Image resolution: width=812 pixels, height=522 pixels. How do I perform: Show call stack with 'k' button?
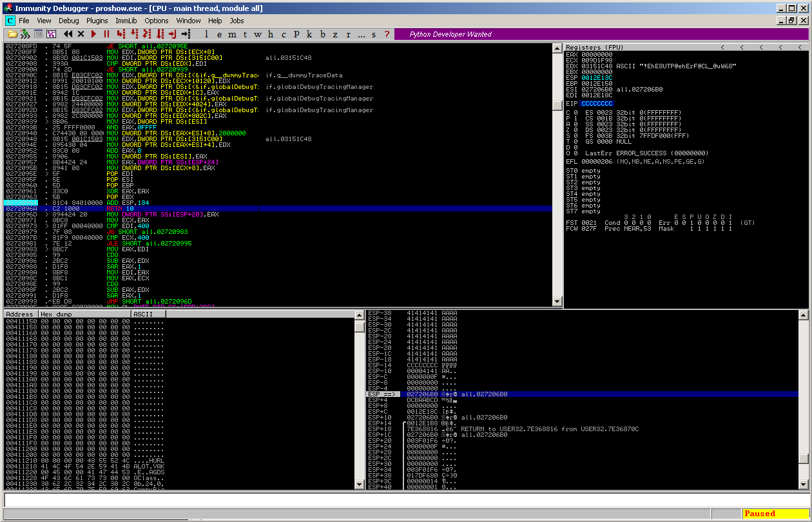click(309, 34)
